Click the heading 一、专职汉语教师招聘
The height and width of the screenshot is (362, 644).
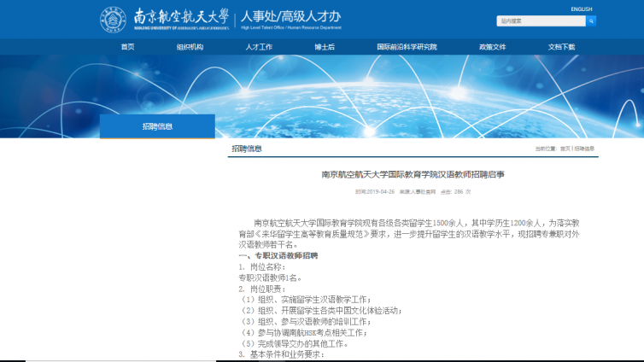click(278, 255)
